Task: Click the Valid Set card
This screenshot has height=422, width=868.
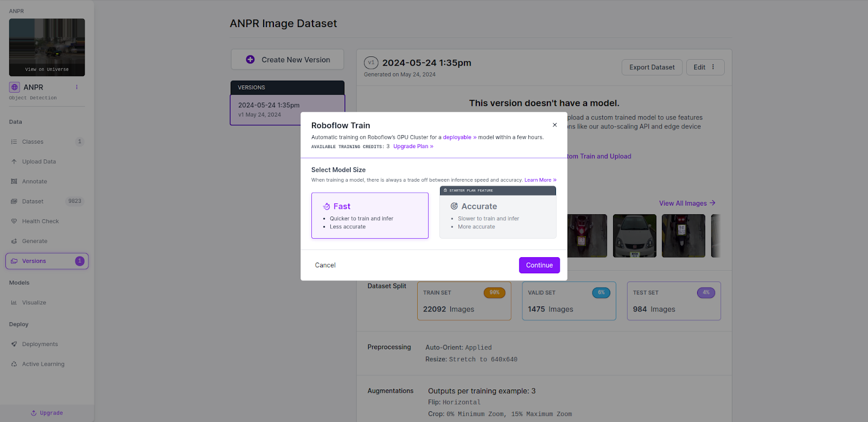Action: (569, 301)
